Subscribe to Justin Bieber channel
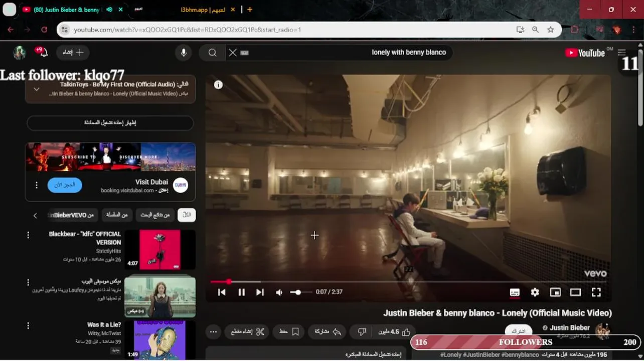This screenshot has width=644, height=361. (518, 331)
